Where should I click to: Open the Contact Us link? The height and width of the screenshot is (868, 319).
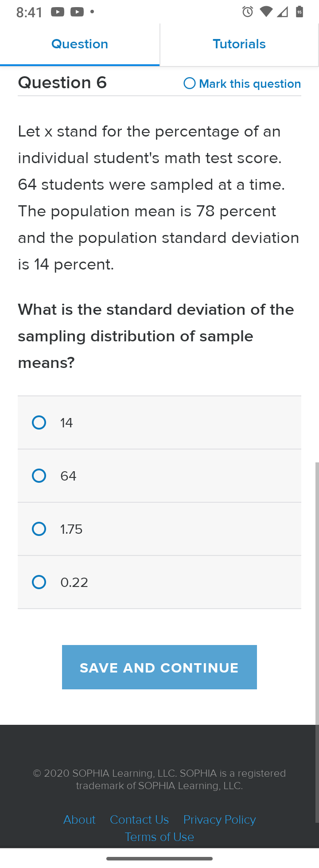139,820
